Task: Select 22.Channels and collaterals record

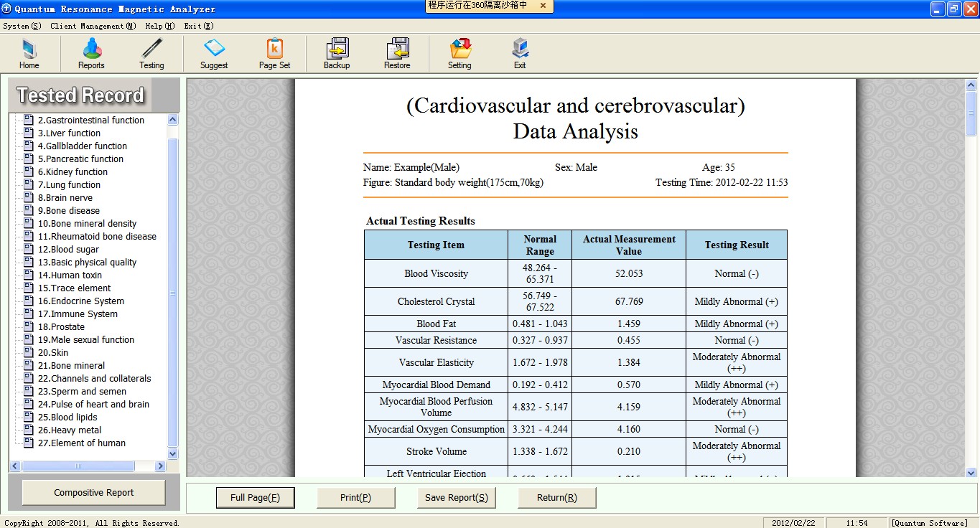Action: 95,378
